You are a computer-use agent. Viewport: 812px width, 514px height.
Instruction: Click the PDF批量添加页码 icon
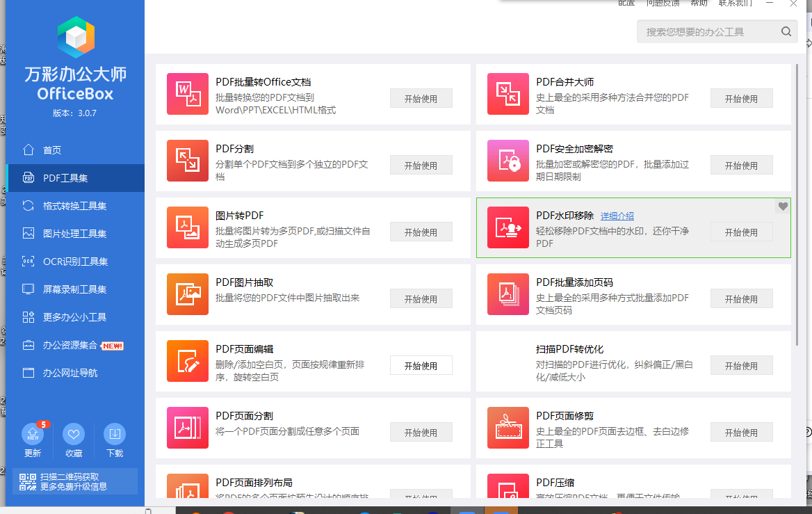(508, 294)
